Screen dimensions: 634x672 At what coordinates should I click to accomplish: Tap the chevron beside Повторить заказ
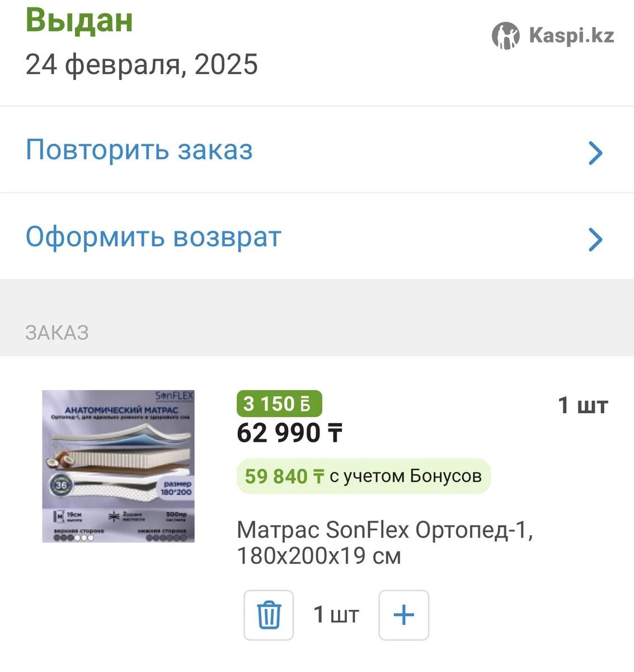(x=595, y=152)
